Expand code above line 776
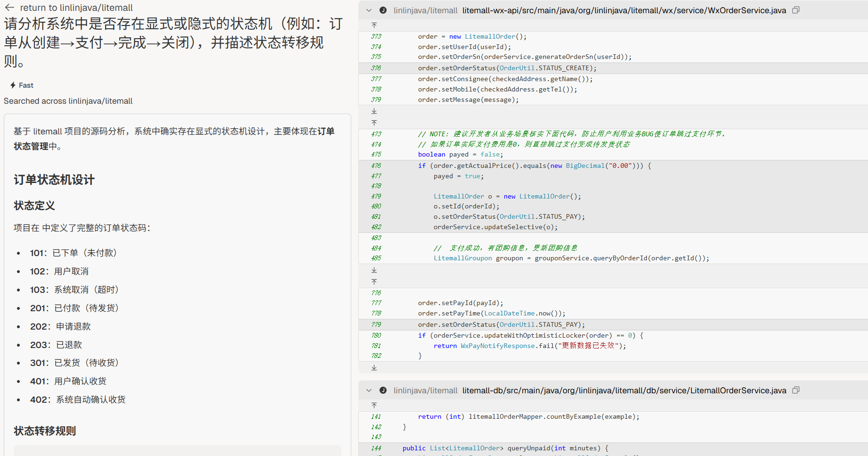The image size is (868, 456). coord(374,282)
